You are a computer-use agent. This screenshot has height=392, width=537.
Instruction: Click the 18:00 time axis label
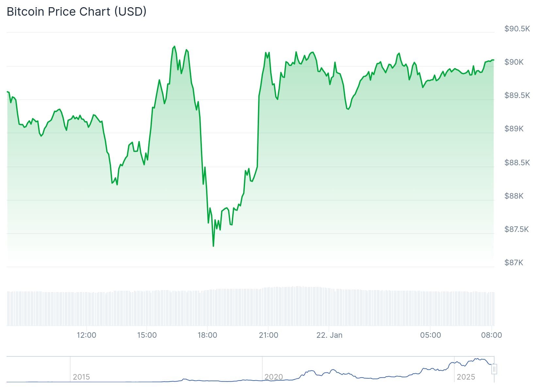pyautogui.click(x=207, y=335)
